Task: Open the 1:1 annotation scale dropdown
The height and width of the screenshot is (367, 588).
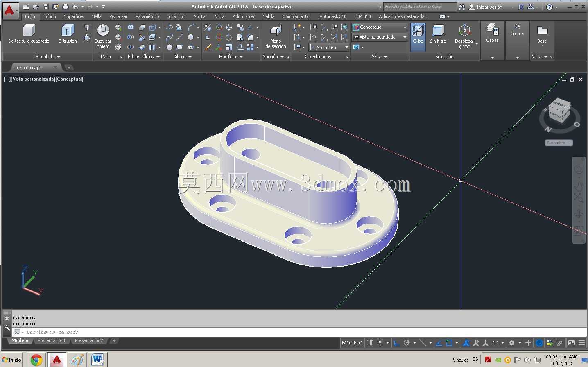Action: click(498, 343)
